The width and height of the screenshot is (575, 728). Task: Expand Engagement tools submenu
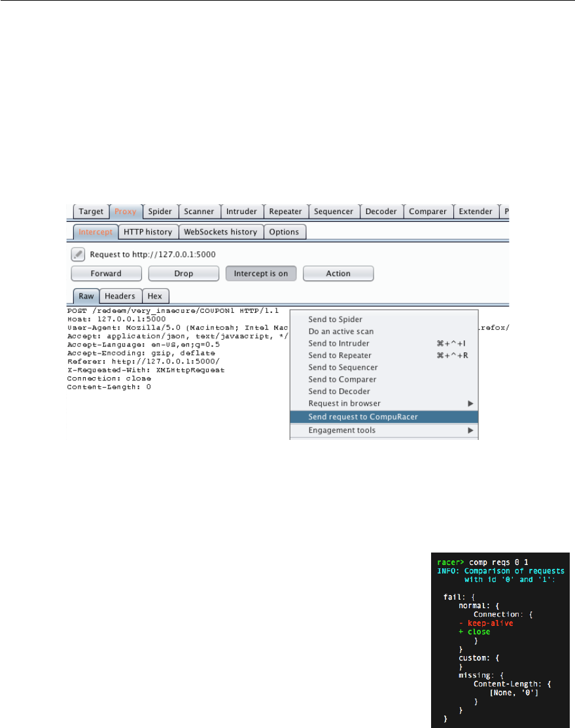pyautogui.click(x=384, y=430)
